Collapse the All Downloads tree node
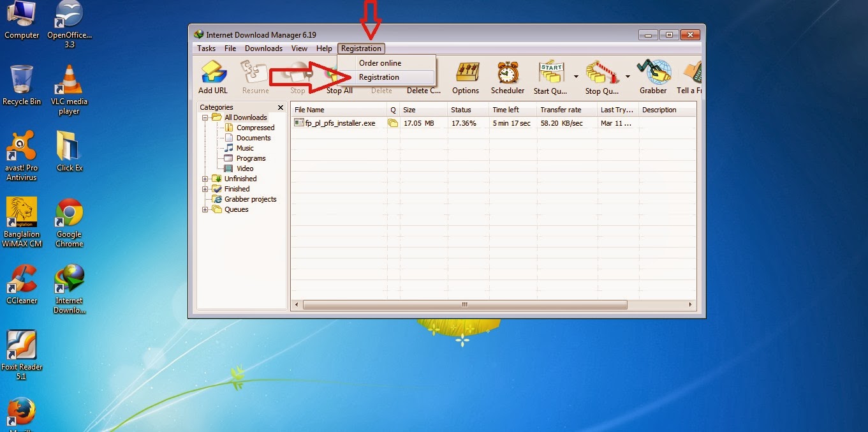 pyautogui.click(x=205, y=117)
